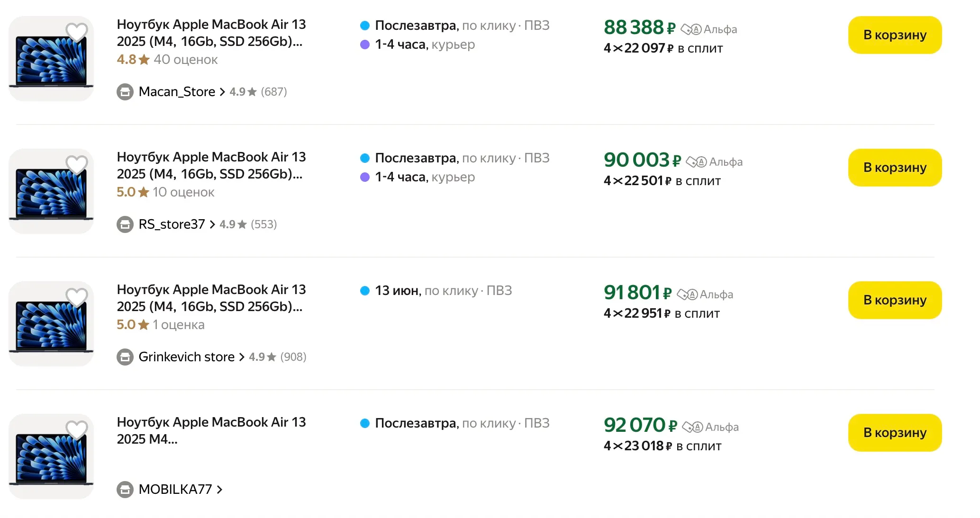980x518 pixels.
Task: Click the MOBILKA77 shop icon
Action: (125, 490)
